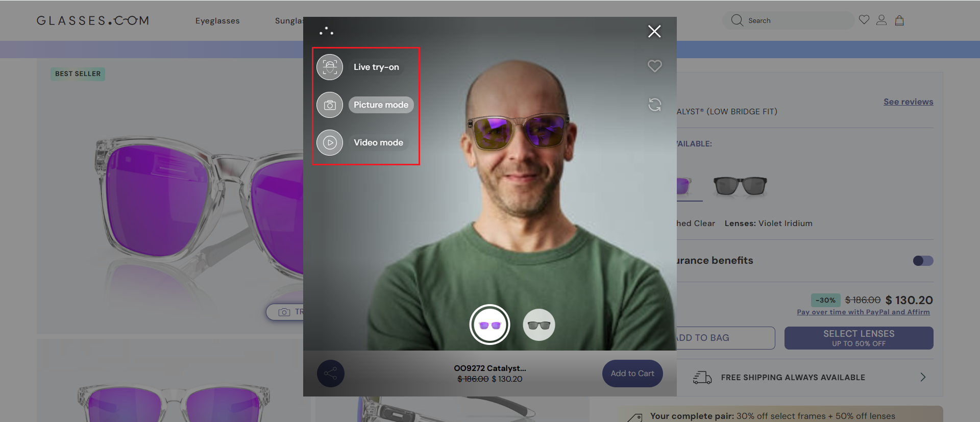Screen dimensions: 980x422
Task: Open the wishlist heart in header
Action: pyautogui.click(x=864, y=20)
